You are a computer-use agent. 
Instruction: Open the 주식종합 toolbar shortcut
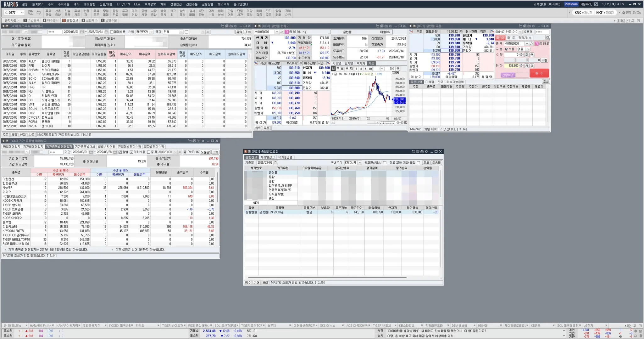pos(48,13)
